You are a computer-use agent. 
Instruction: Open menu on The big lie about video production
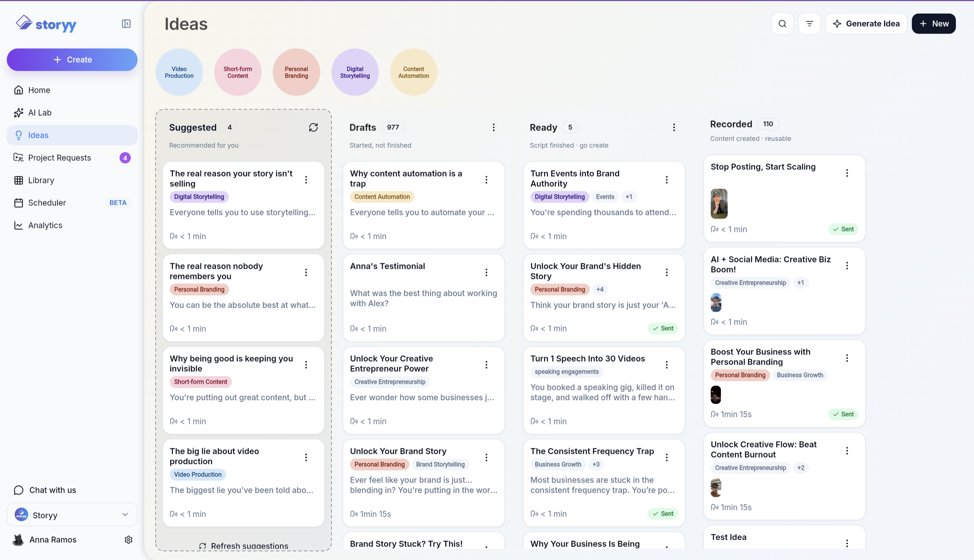[306, 457]
